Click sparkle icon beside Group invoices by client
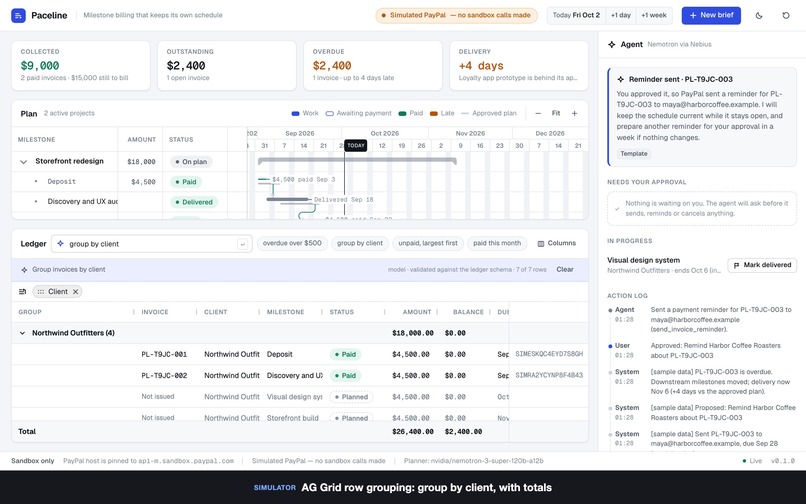This screenshot has width=806, height=504. (24, 269)
